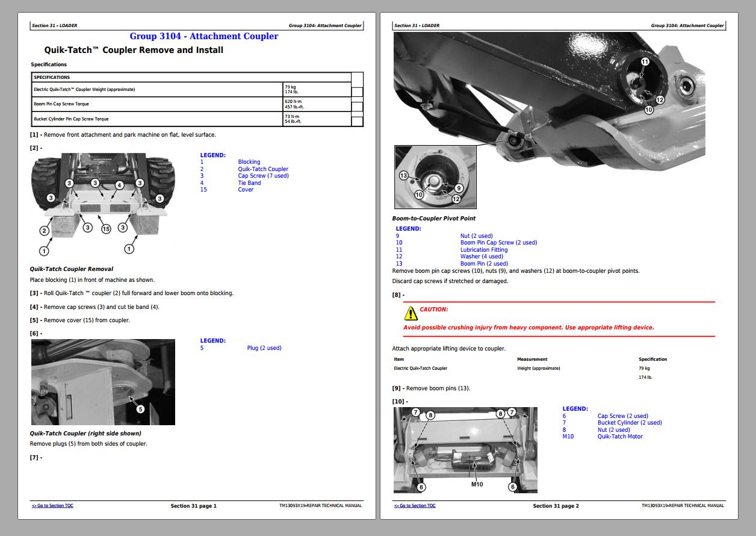
Task: Click the yellow caution warning triangle icon
Action: 411,313
